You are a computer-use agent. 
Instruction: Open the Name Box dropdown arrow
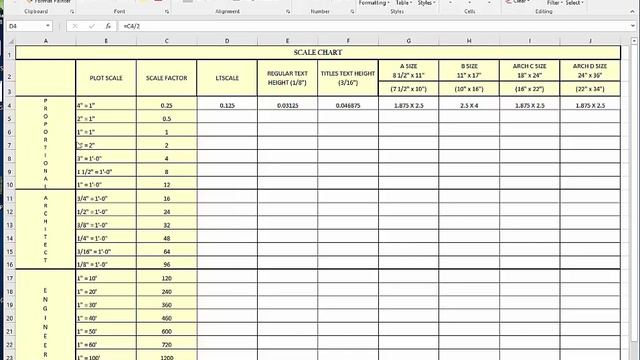tap(48, 26)
